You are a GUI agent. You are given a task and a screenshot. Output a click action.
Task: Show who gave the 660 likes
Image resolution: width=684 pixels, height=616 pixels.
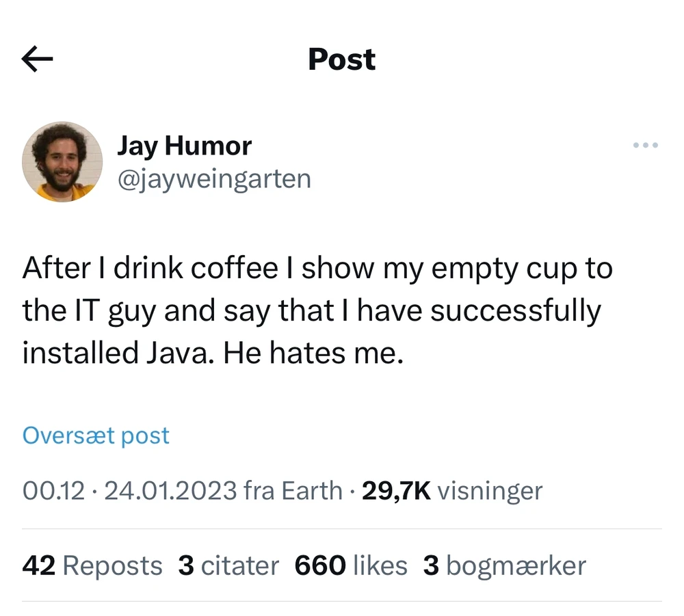[x=351, y=565]
